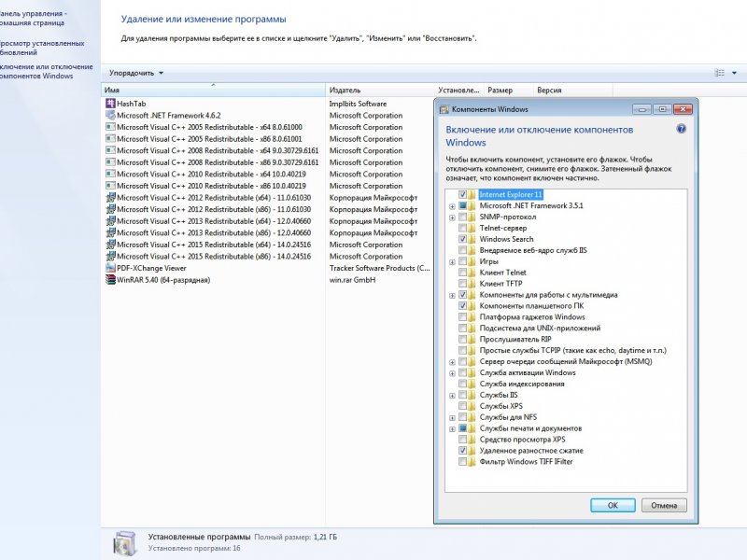Click the icon of Visual C++ 2013 (x86) 12.0.40660

coord(110,232)
